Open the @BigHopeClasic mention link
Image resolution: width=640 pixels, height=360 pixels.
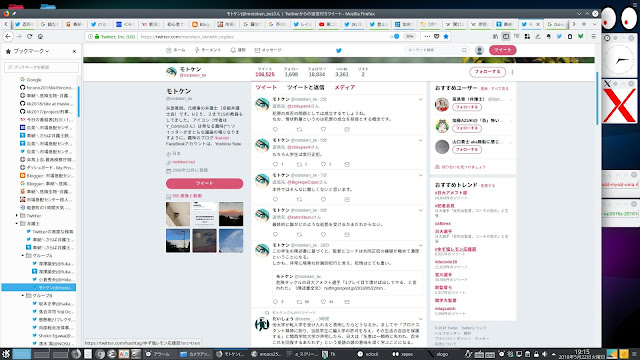coord(304,182)
